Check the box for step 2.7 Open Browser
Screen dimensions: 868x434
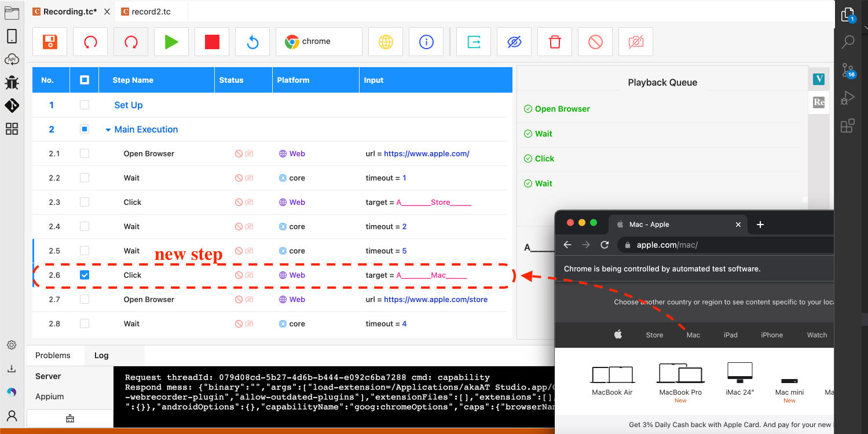(85, 299)
